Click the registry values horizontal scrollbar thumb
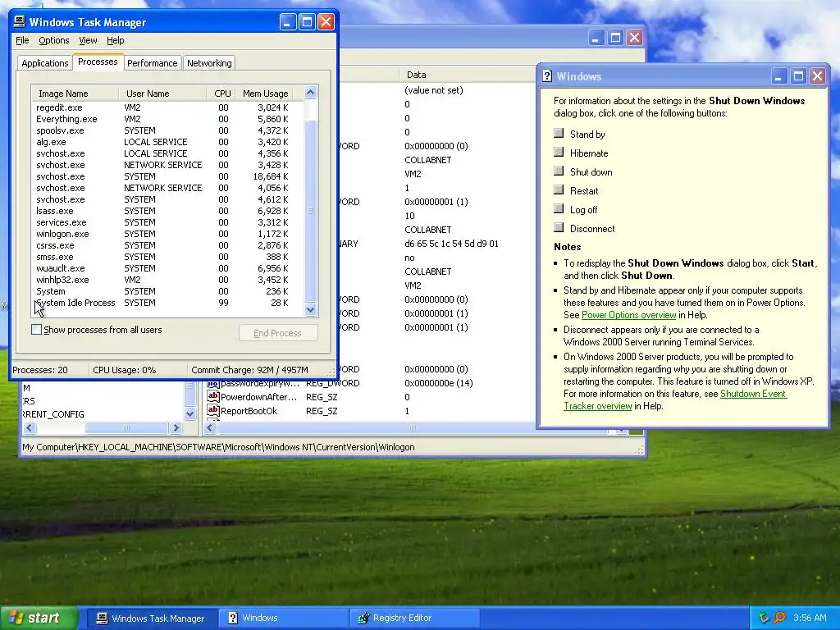The height and width of the screenshot is (630, 840). tap(413, 428)
